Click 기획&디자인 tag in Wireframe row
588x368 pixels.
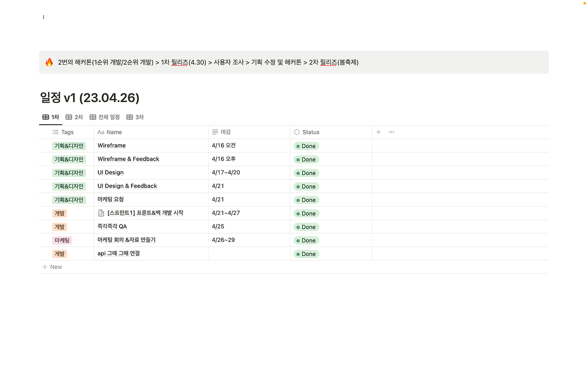pyautogui.click(x=69, y=146)
